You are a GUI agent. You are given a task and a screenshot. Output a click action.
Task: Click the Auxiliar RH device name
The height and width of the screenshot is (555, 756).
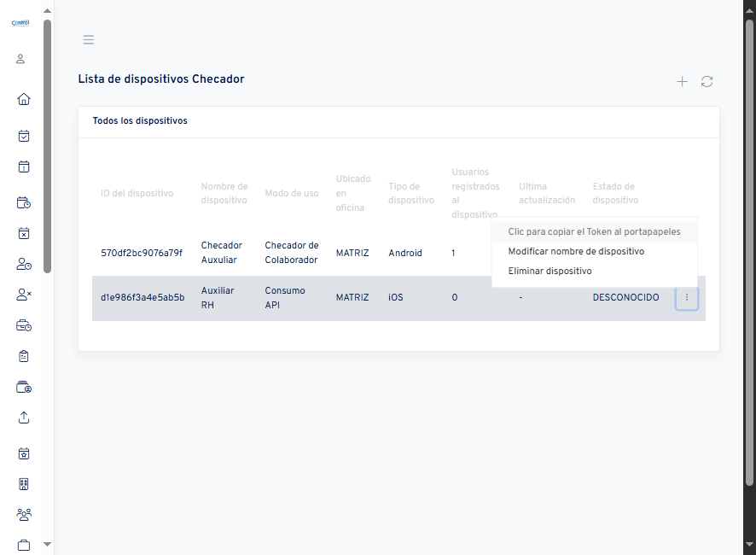click(218, 297)
